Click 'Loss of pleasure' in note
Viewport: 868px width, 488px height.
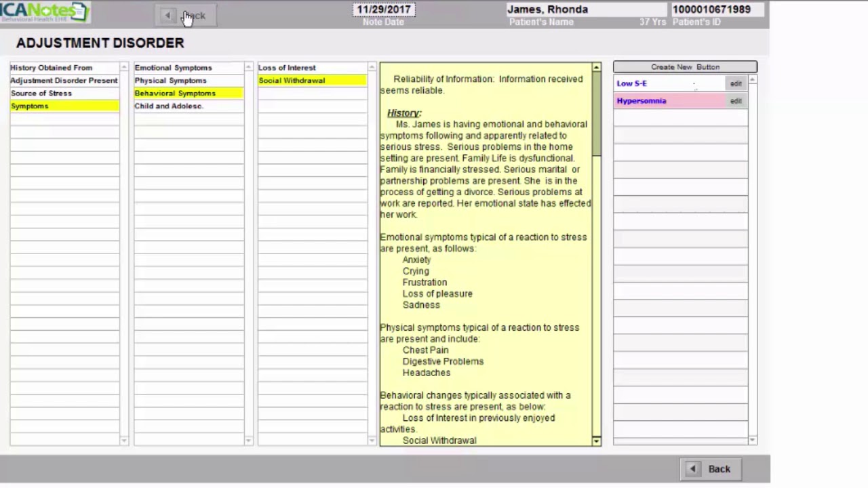(x=437, y=293)
